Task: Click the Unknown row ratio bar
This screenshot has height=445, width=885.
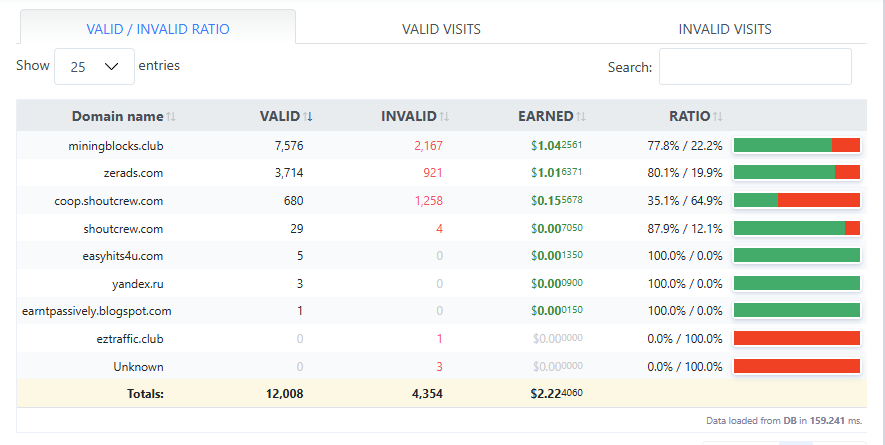Action: [796, 366]
